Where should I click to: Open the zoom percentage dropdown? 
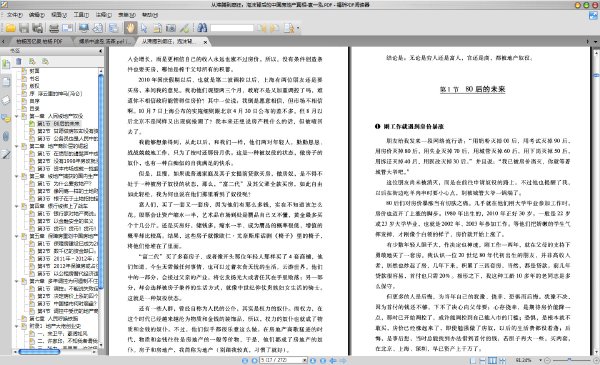pos(540,360)
